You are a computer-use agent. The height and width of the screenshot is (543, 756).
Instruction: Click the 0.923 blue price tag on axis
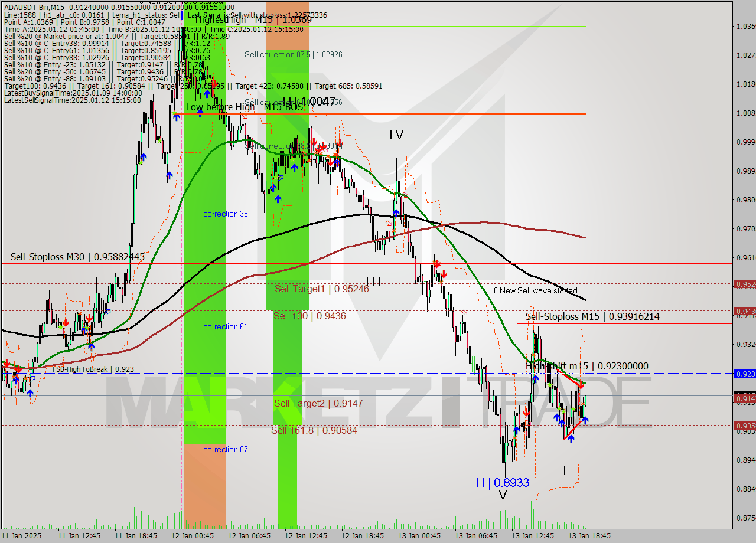(x=744, y=374)
